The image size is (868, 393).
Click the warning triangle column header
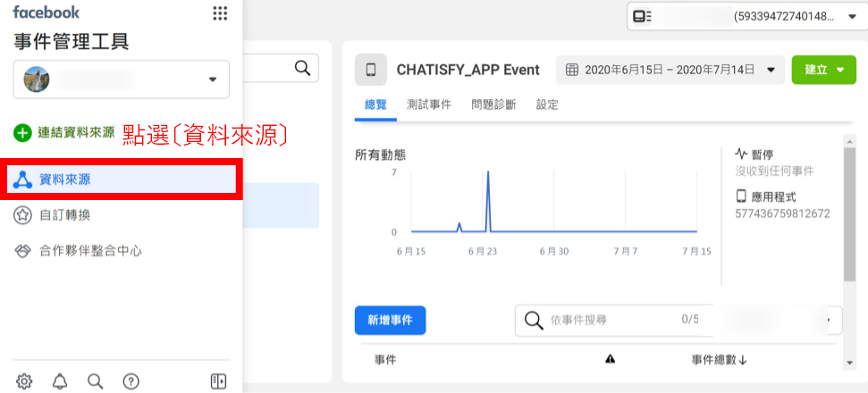(x=611, y=359)
